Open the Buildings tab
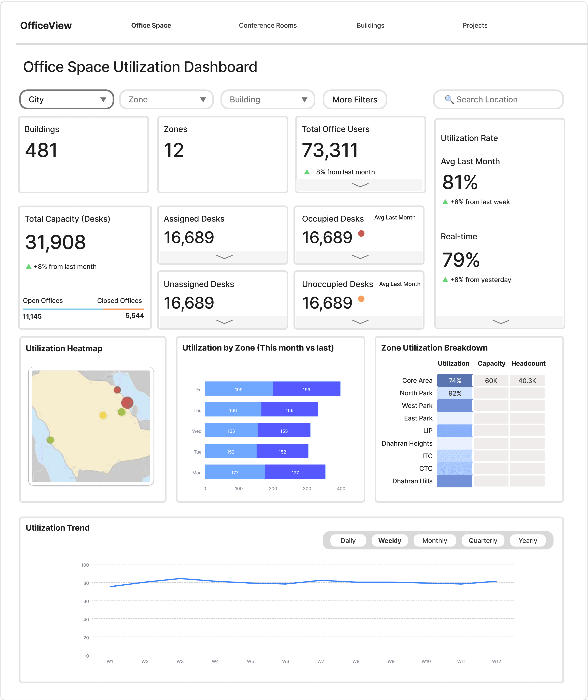 tap(370, 25)
